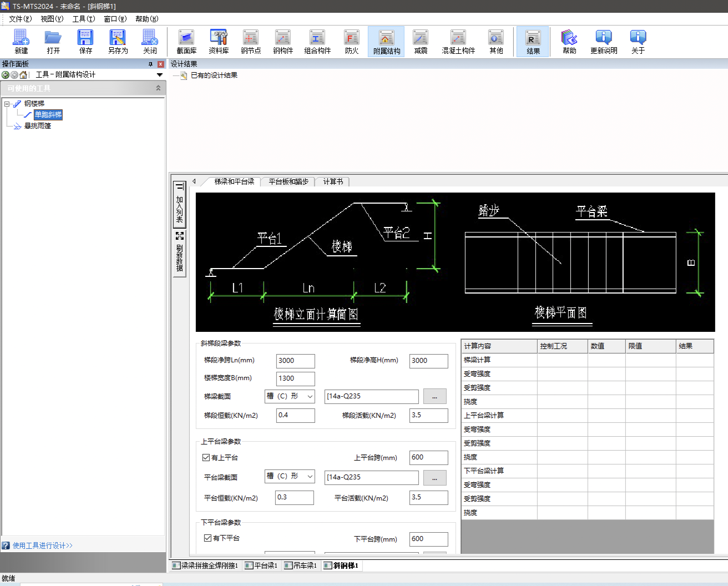
Task: Click the 使用工具进行设计 link
Action: pos(43,545)
